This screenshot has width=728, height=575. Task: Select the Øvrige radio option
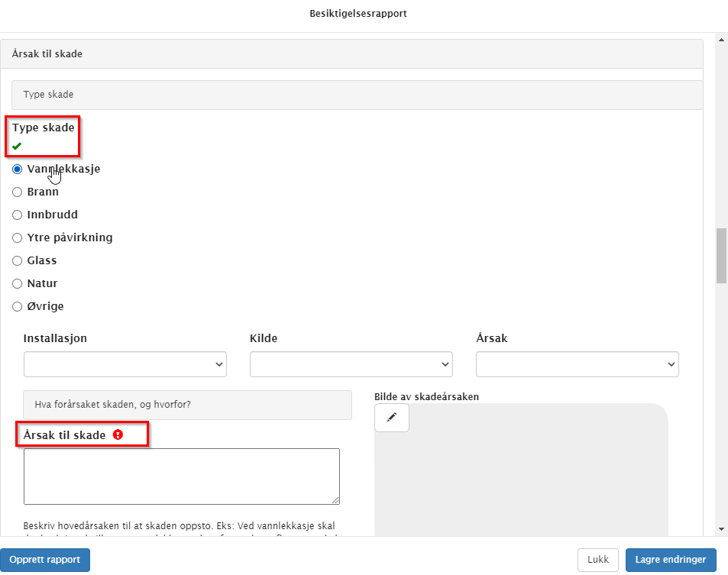click(18, 307)
